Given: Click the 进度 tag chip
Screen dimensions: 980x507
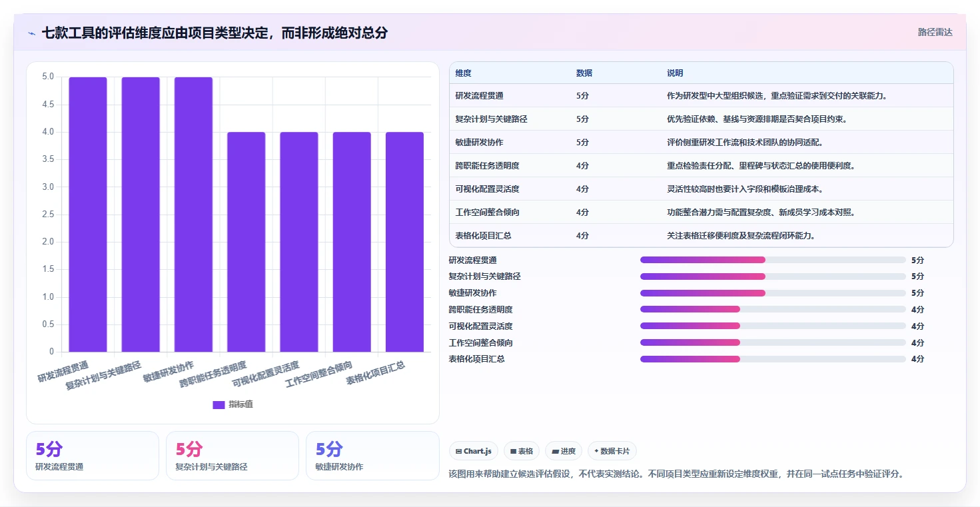Looking at the screenshot, I should tap(564, 451).
